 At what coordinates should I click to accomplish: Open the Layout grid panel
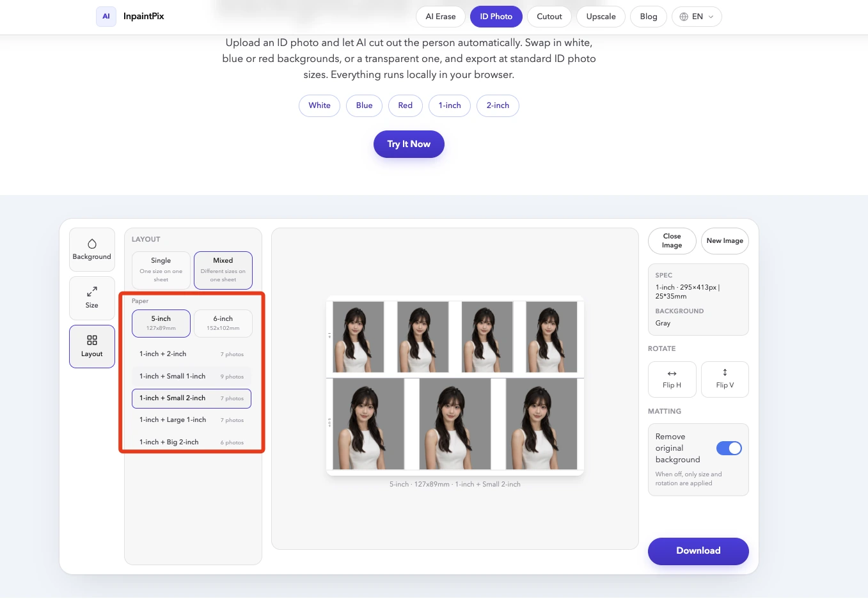92,347
